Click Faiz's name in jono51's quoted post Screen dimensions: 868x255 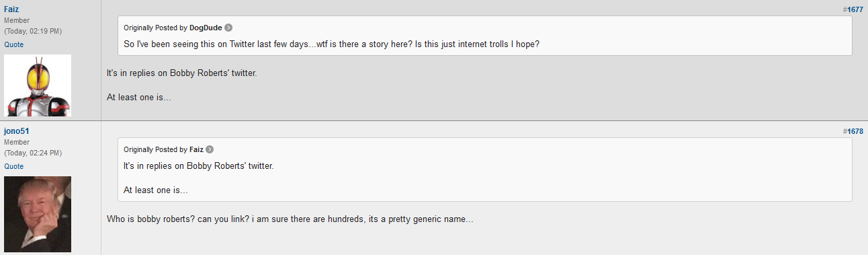(196, 149)
